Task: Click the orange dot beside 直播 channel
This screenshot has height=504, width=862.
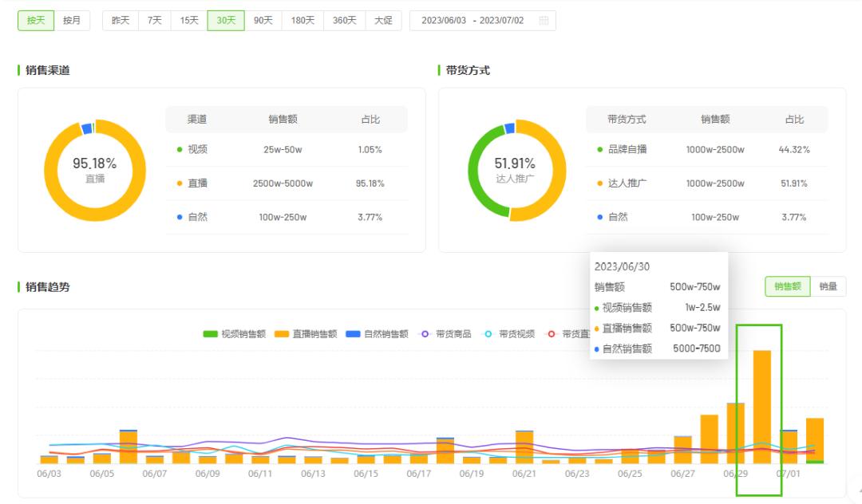Action: [x=178, y=183]
